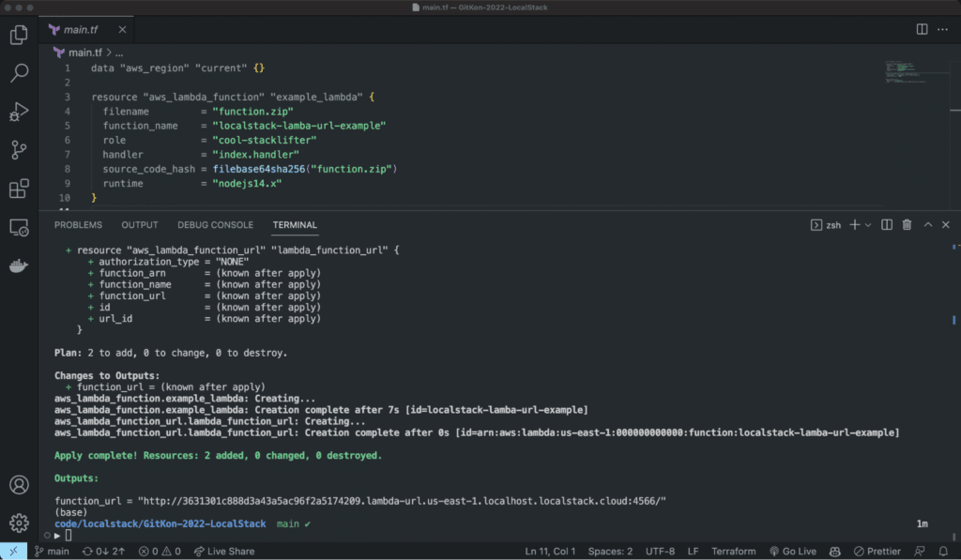The image size is (961, 560).
Task: Switch to the Output panel tab
Action: (x=140, y=225)
